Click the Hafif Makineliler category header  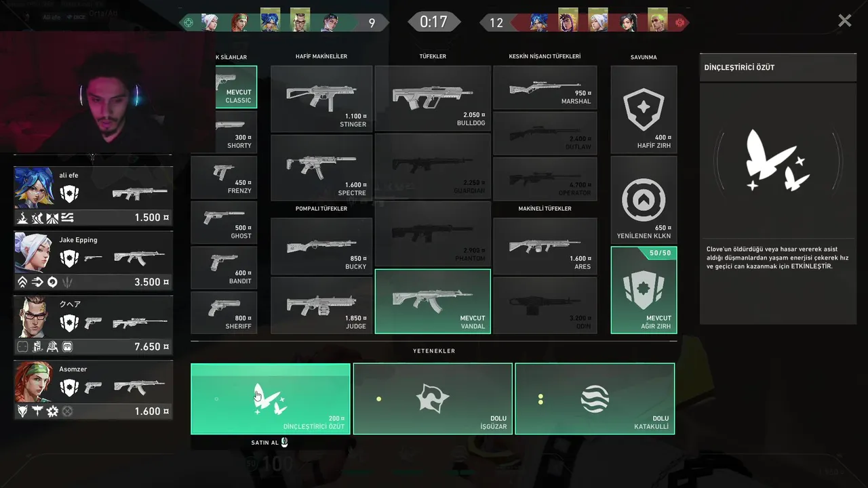tap(321, 56)
